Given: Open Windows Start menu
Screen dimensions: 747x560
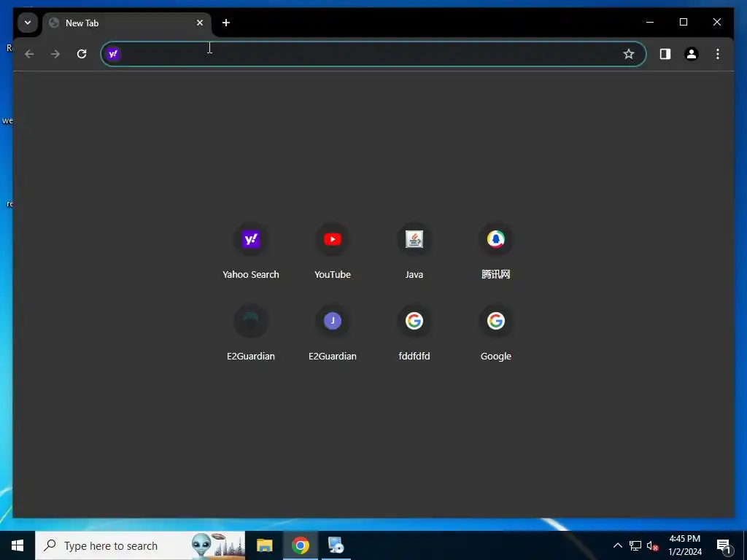Looking at the screenshot, I should tap(18, 545).
